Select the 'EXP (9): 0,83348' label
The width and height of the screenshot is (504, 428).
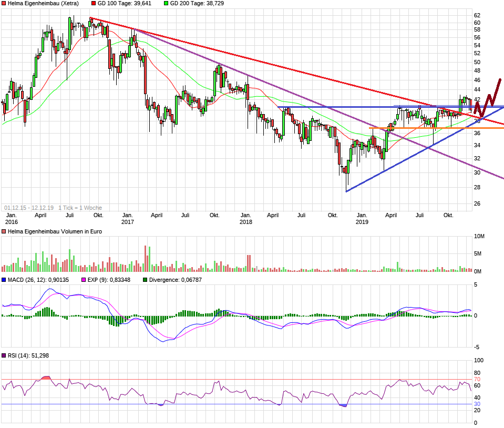click(x=109, y=280)
